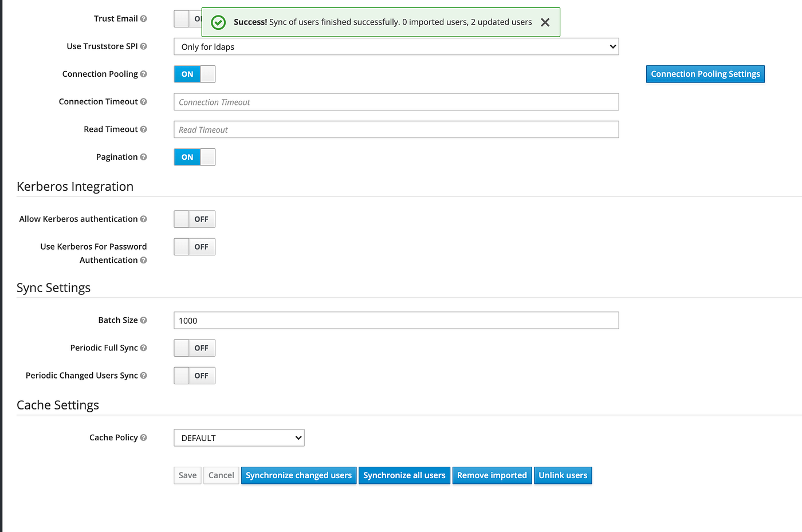Open Connection Pooling Settings

click(x=705, y=73)
